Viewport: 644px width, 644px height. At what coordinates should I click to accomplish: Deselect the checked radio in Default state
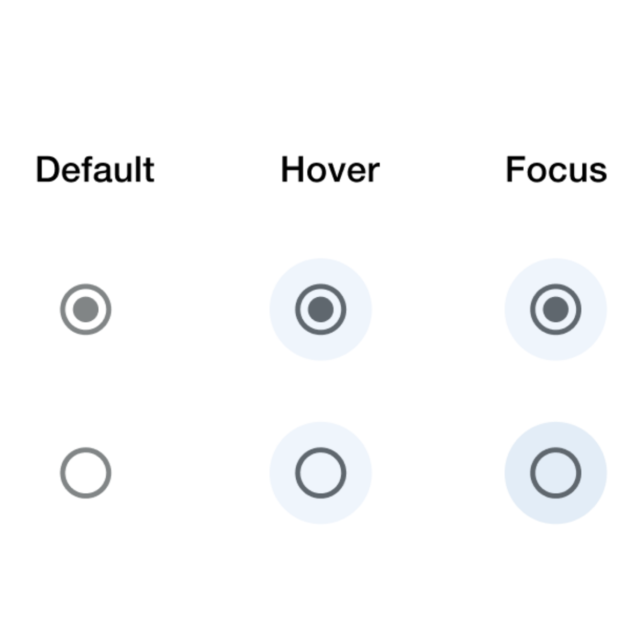pos(86,310)
